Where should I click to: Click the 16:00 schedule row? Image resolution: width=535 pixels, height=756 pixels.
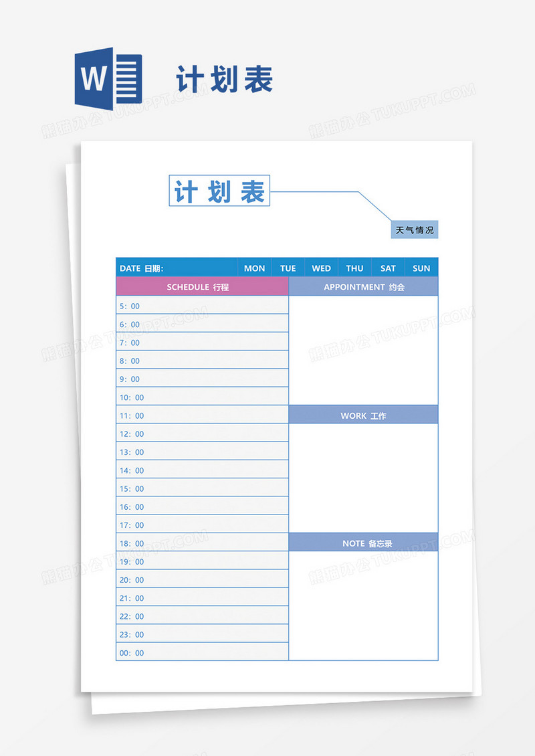click(x=203, y=506)
